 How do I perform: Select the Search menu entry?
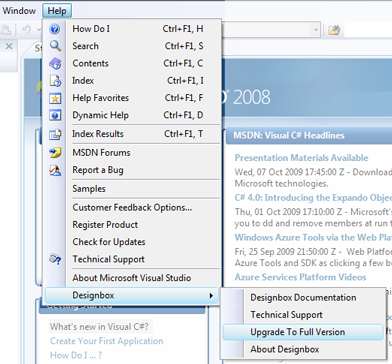coord(132,46)
